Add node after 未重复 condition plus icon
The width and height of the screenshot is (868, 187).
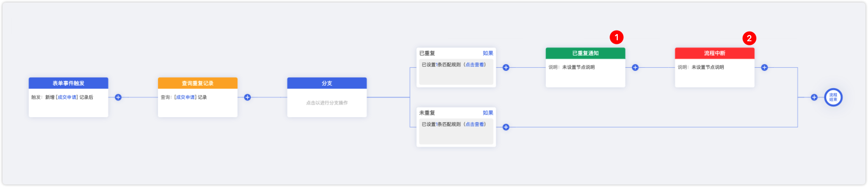(x=506, y=127)
